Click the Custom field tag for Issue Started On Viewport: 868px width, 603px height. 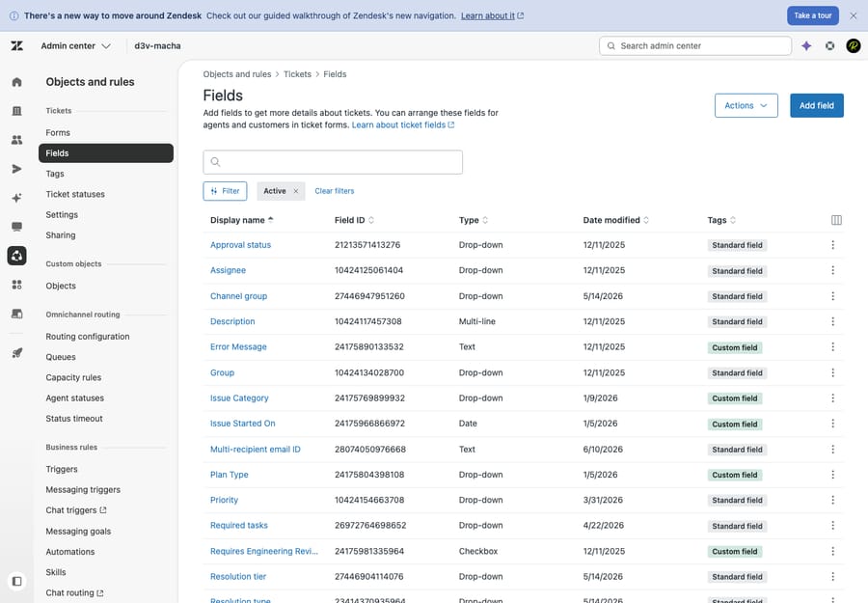(735, 425)
